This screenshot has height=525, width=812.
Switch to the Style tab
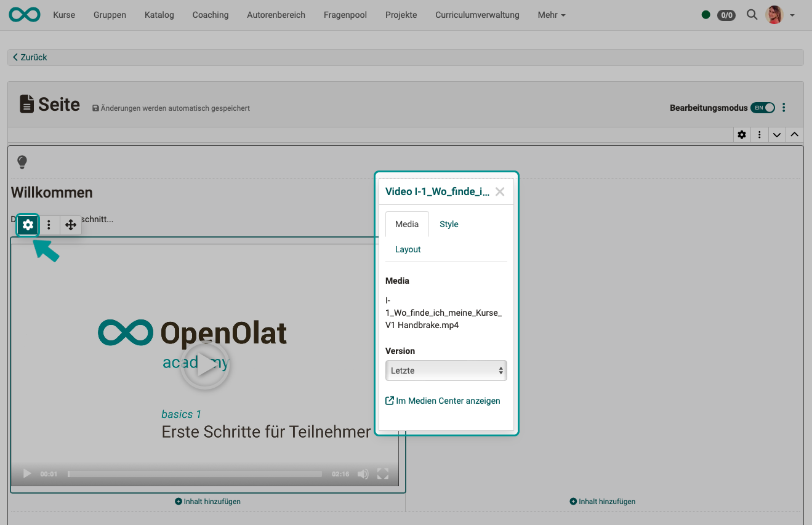(449, 224)
